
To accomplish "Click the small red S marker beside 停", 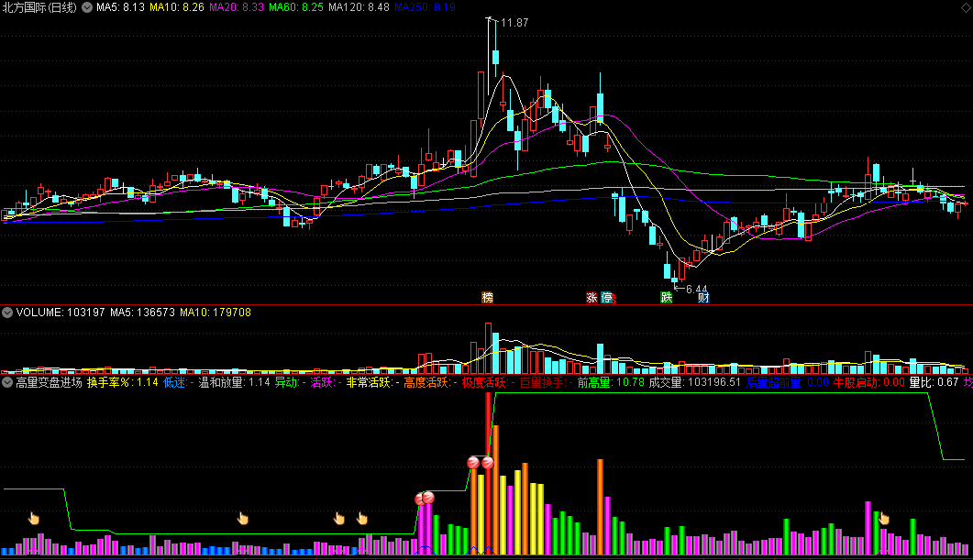I will click(614, 300).
